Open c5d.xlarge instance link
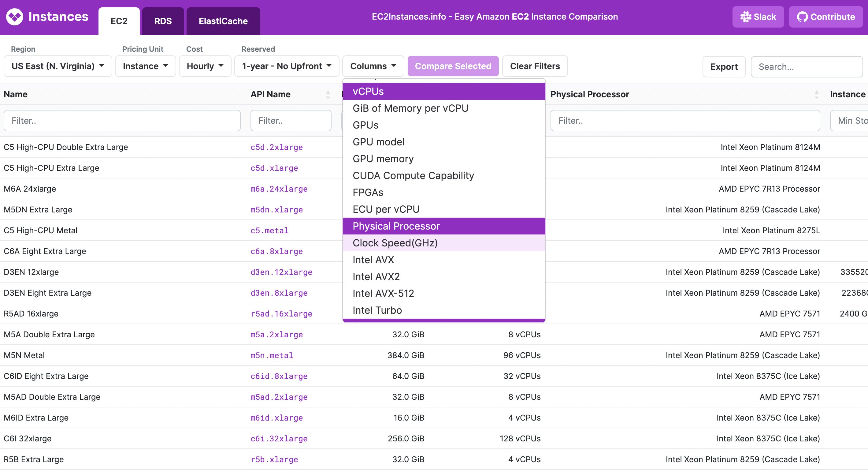 coord(274,168)
